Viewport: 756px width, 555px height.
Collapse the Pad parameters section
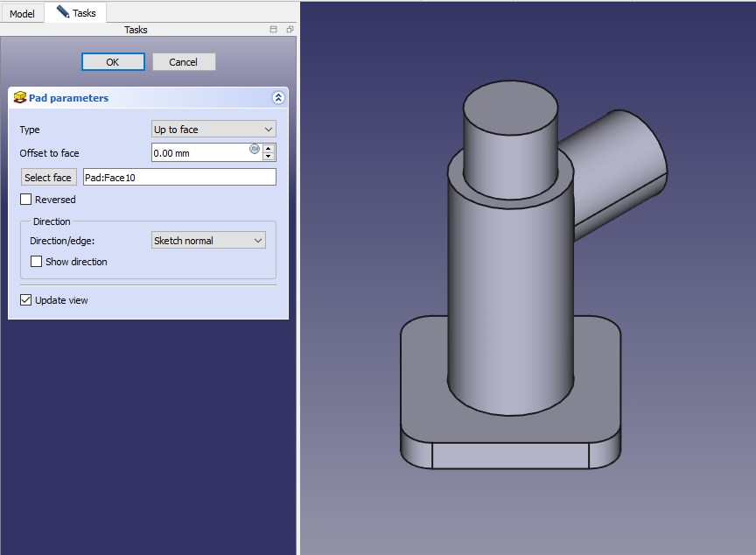click(x=278, y=98)
